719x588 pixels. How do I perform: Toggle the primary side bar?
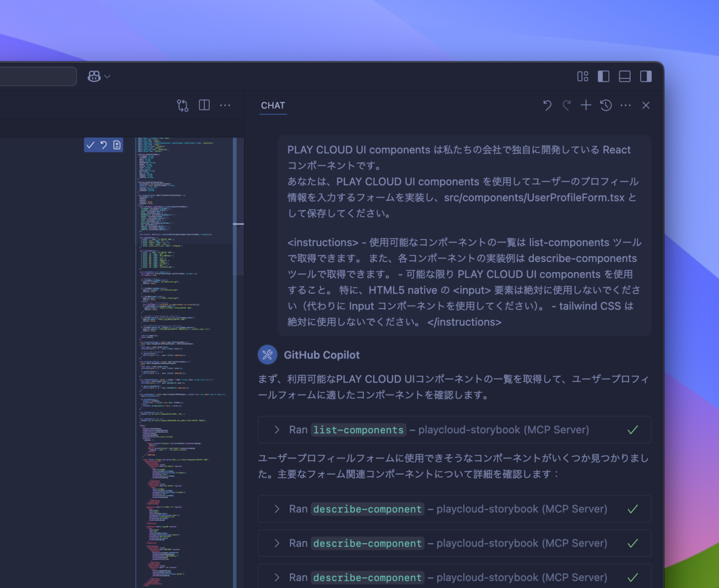click(x=604, y=76)
